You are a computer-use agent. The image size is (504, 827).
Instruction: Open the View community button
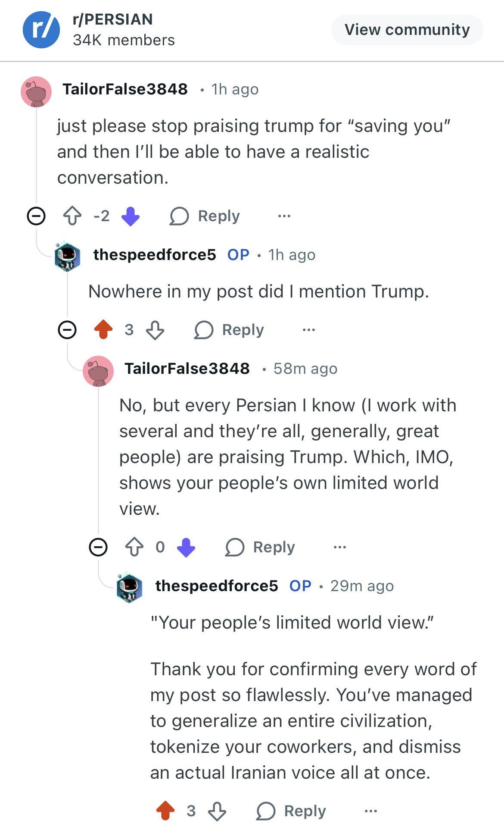click(407, 30)
